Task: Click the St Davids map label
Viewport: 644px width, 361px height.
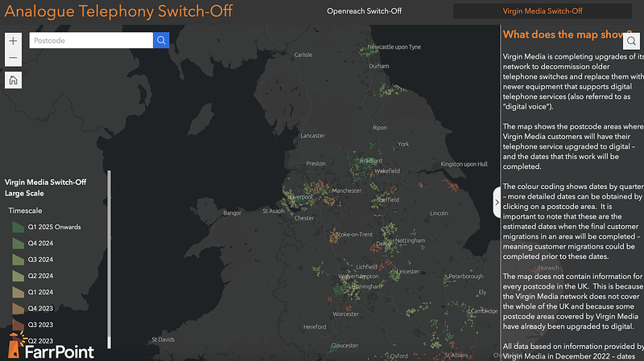Action: point(163,339)
